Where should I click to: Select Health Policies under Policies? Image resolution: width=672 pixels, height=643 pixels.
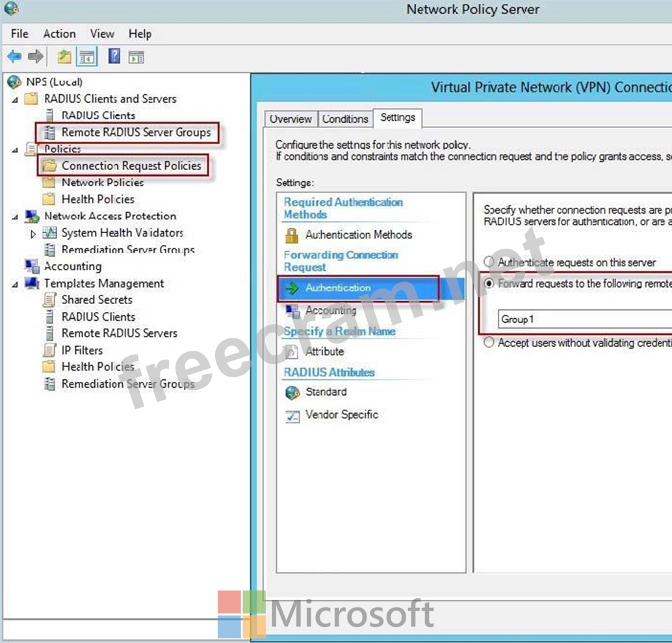pyautogui.click(x=97, y=199)
